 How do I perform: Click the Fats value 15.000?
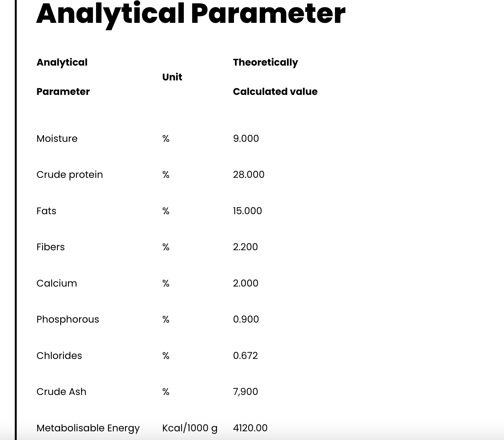click(247, 211)
